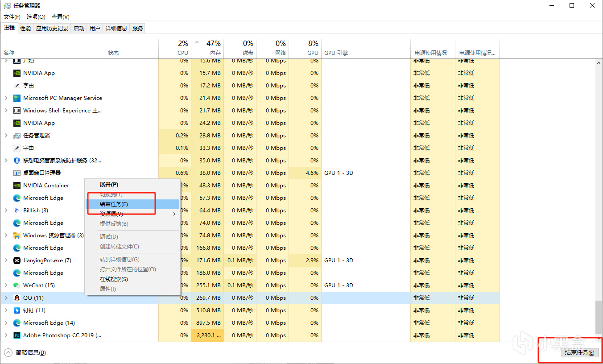Image resolution: width=603 pixels, height=364 pixels.
Task: Go to the 用户 tab
Action: point(95,29)
